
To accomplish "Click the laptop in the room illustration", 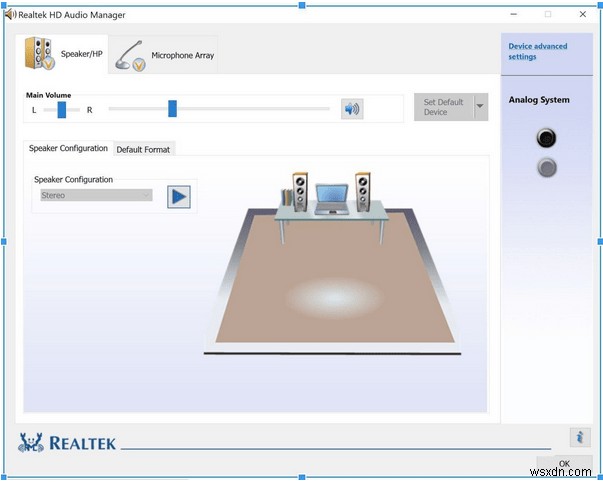I will (331, 199).
